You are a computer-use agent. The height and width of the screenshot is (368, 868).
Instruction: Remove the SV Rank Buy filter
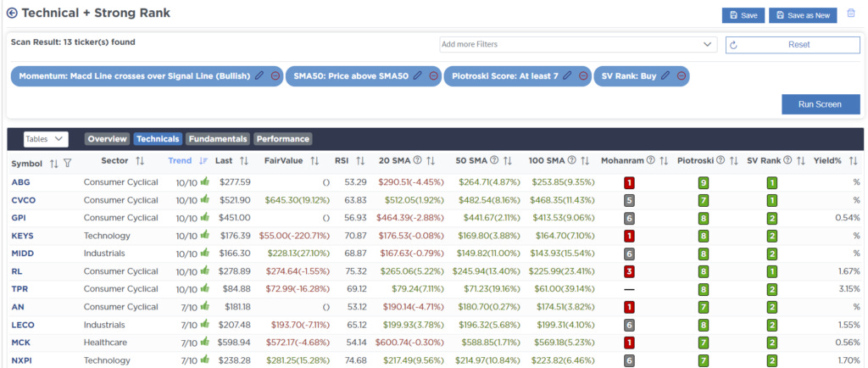click(x=682, y=76)
